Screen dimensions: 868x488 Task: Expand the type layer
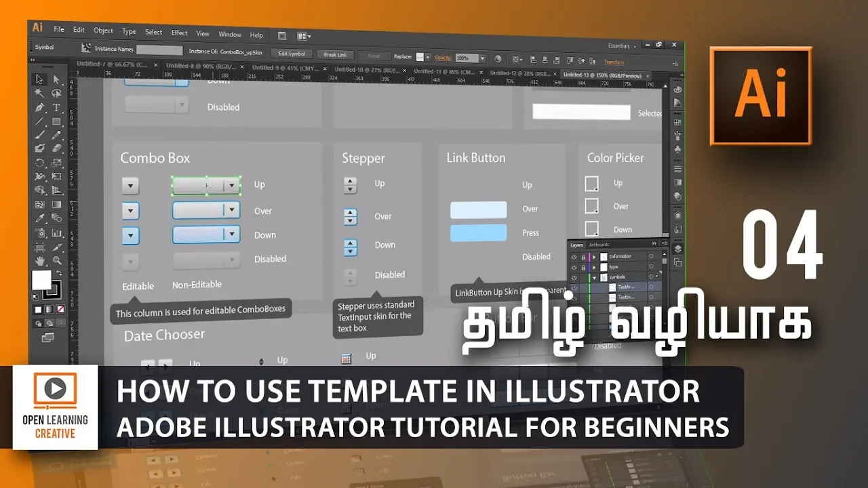pyautogui.click(x=594, y=267)
